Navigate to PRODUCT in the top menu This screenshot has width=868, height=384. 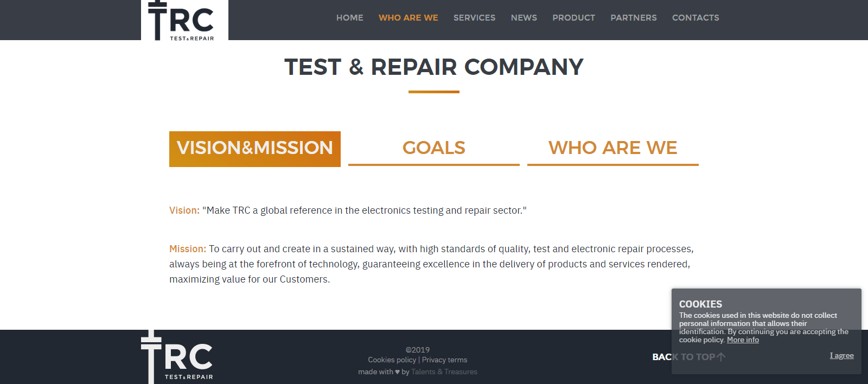tap(573, 18)
